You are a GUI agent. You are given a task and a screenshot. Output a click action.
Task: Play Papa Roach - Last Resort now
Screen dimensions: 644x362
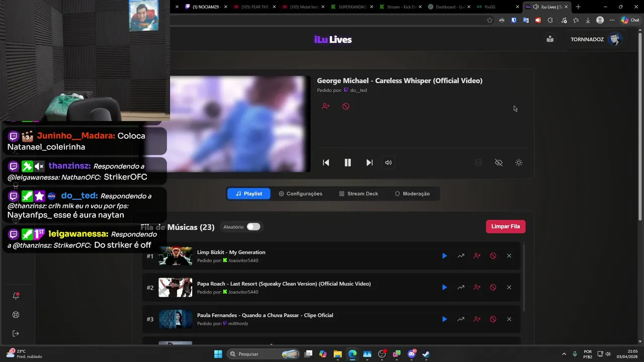coord(444,288)
